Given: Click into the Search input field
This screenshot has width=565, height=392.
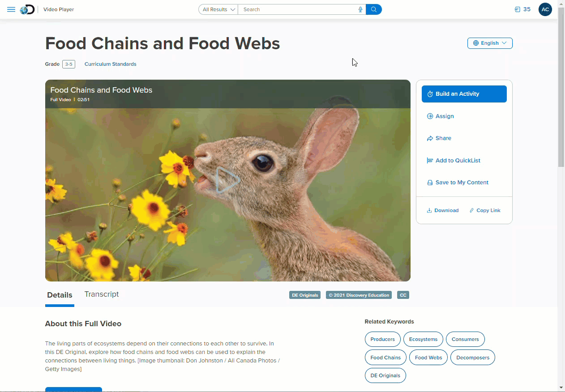Looking at the screenshot, I should (298, 9).
